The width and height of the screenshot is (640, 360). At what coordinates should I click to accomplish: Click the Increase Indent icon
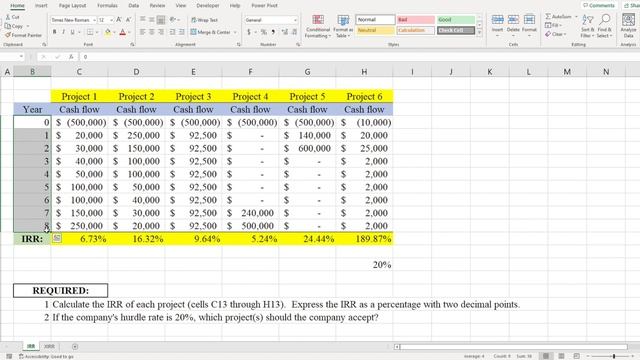click(181, 32)
